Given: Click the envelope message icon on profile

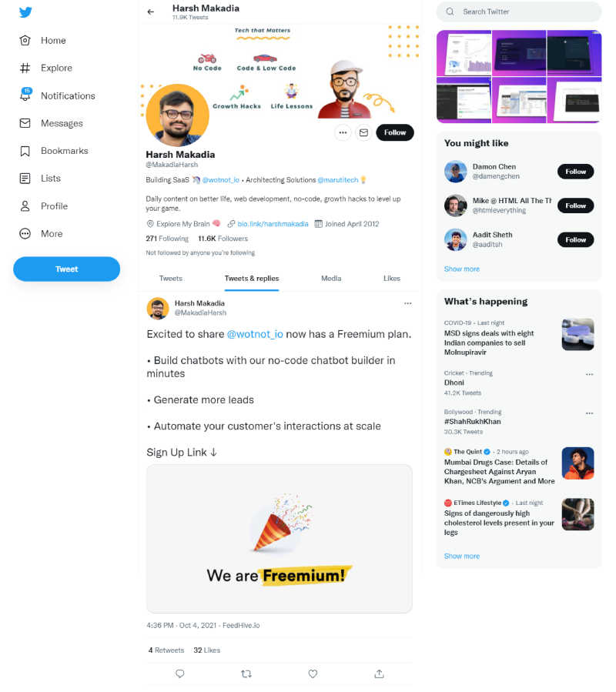Looking at the screenshot, I should (x=363, y=132).
